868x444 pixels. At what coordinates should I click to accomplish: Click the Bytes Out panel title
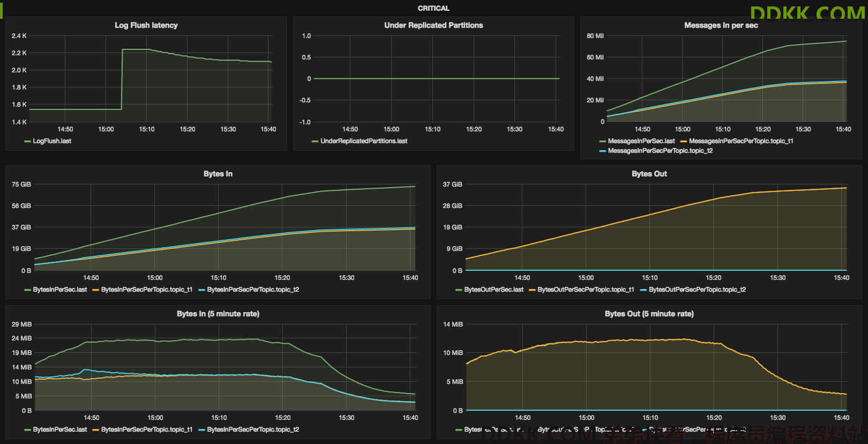click(649, 174)
